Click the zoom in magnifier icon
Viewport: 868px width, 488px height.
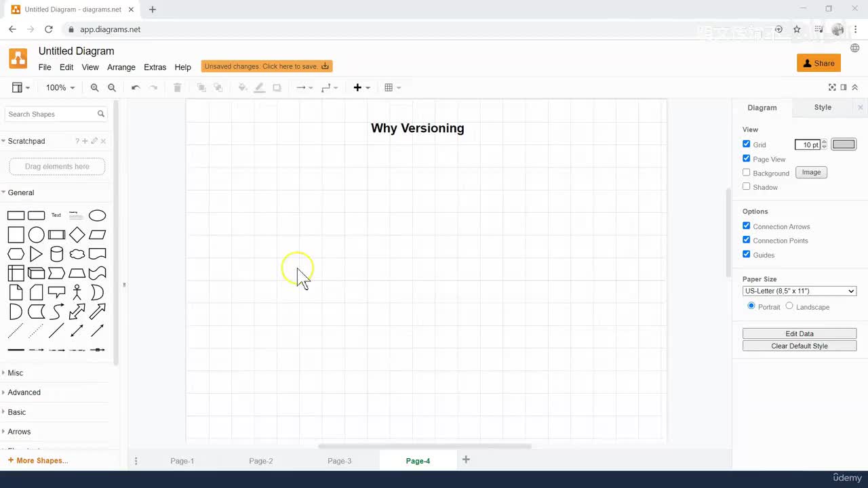tap(94, 87)
